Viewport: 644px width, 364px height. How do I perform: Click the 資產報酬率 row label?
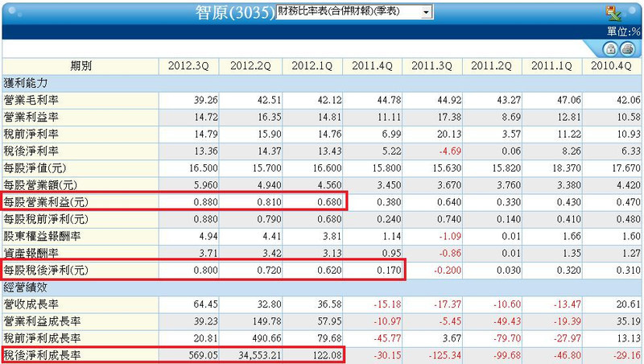click(31, 253)
